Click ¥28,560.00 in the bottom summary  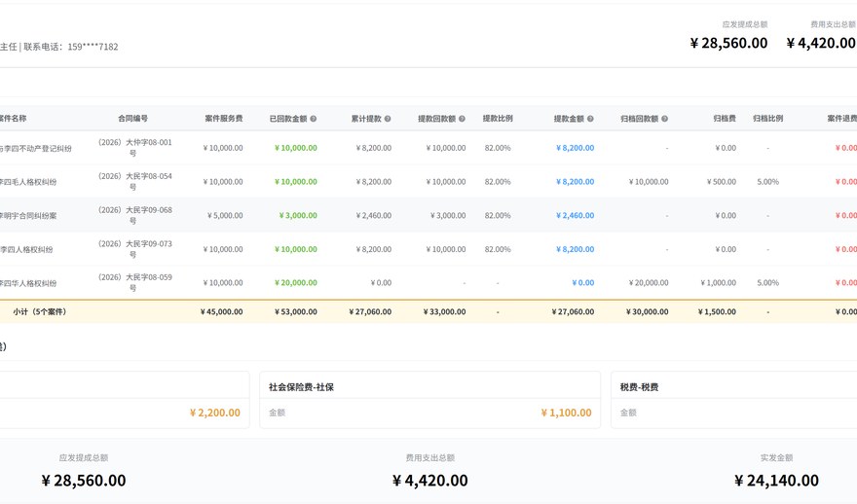[x=84, y=481]
